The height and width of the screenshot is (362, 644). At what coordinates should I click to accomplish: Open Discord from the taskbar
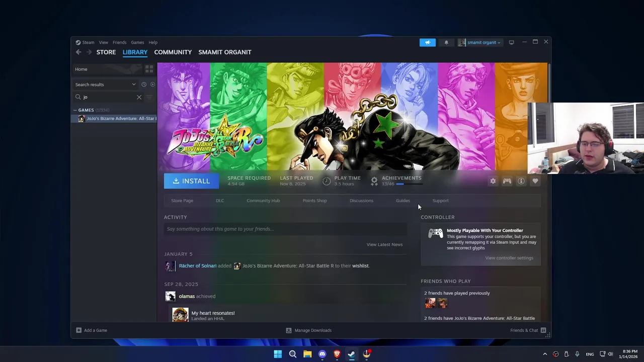coord(322,354)
